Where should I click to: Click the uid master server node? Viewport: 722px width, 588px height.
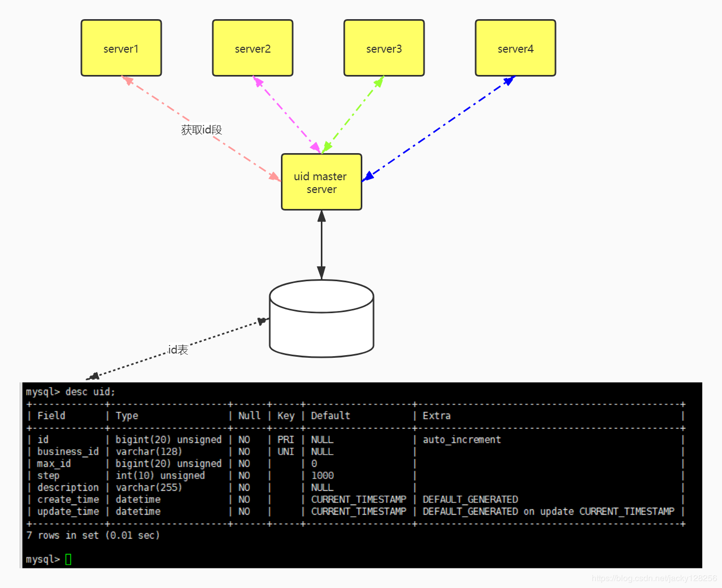click(x=321, y=182)
